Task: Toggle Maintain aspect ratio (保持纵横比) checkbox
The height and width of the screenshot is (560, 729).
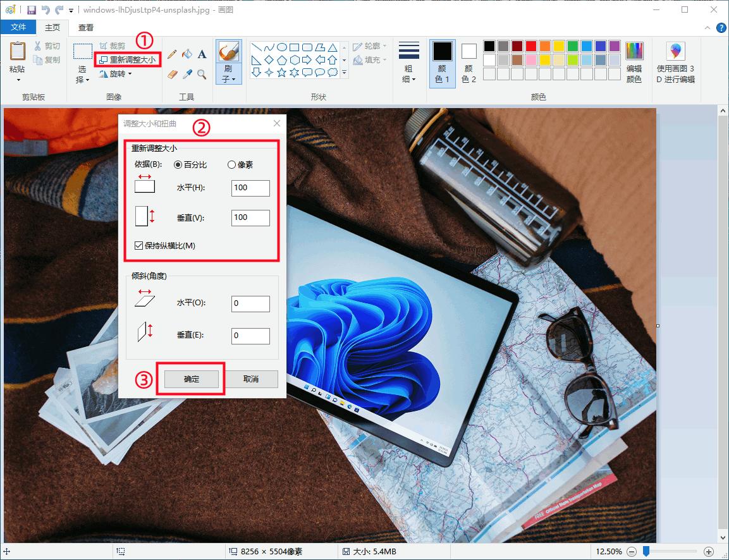Action: click(x=138, y=246)
